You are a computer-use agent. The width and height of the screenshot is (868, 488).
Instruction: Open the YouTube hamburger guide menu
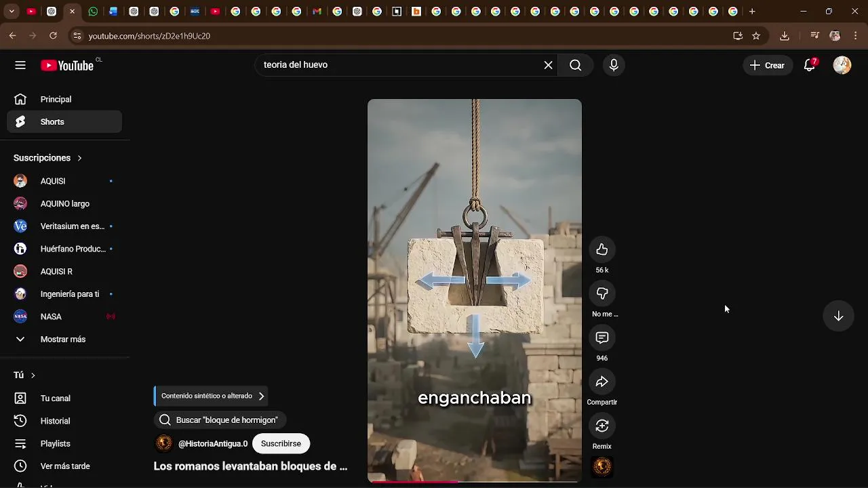coord(20,65)
